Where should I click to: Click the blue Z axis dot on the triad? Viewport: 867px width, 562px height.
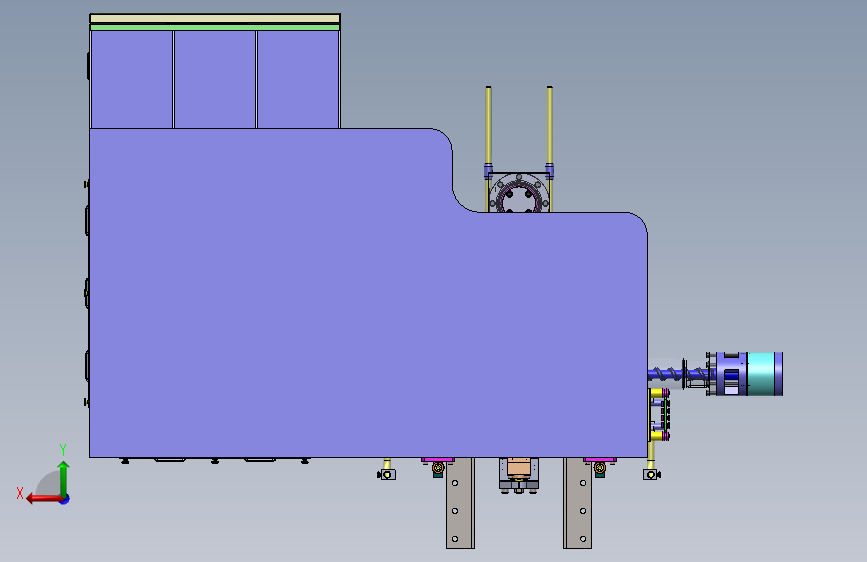65,499
